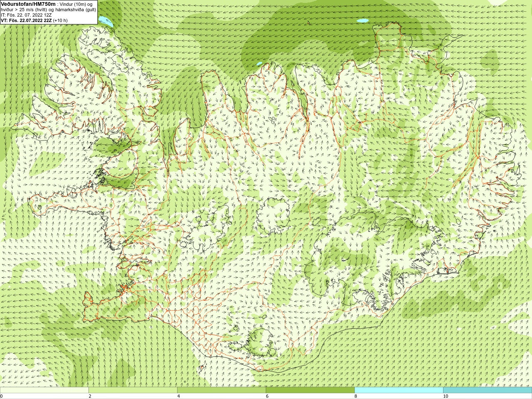Click the teal legend segment above 10 m/s
Screen dimensions: 532x399
(487, 390)
